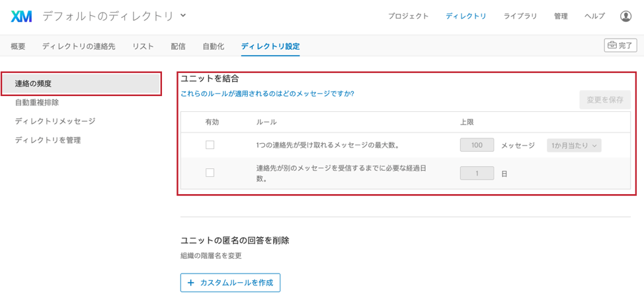Select the ディレクトリ設定 tab
644x302 pixels.
[x=270, y=46]
